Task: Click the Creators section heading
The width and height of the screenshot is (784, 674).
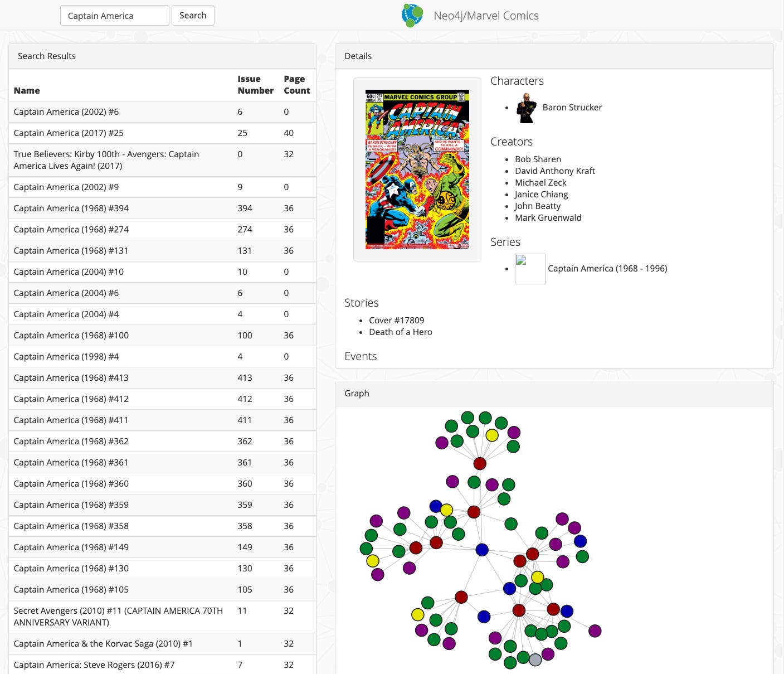Action: (512, 142)
